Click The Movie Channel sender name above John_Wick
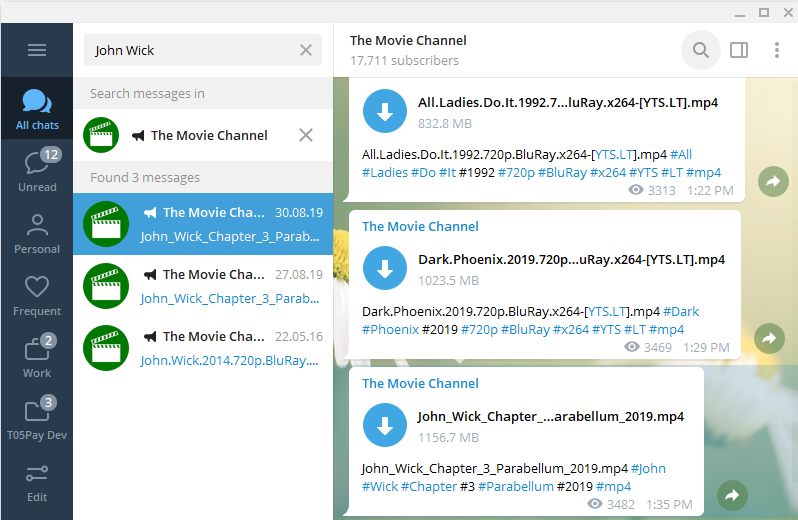Image resolution: width=798 pixels, height=520 pixels. pyautogui.click(x=420, y=384)
